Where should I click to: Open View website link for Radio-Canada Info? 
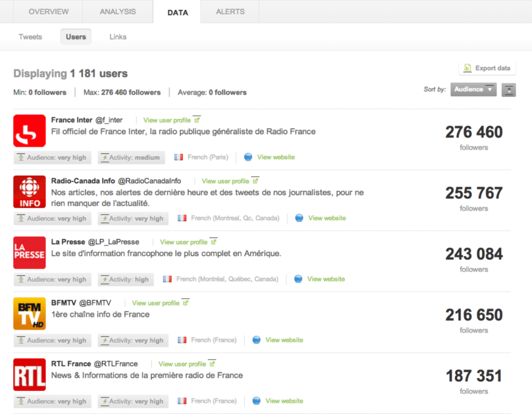pyautogui.click(x=327, y=218)
